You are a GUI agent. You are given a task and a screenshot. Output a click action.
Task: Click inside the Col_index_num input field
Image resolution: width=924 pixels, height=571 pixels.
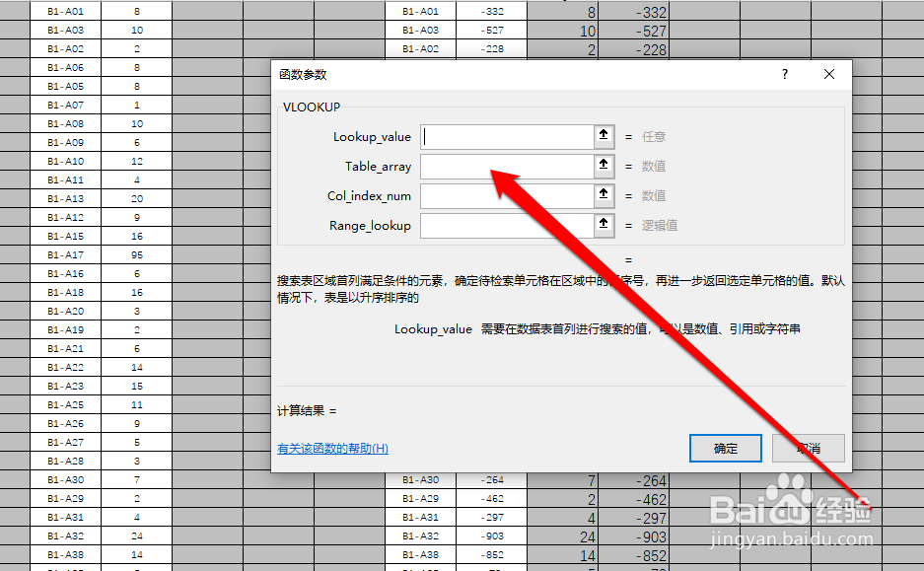click(503, 195)
